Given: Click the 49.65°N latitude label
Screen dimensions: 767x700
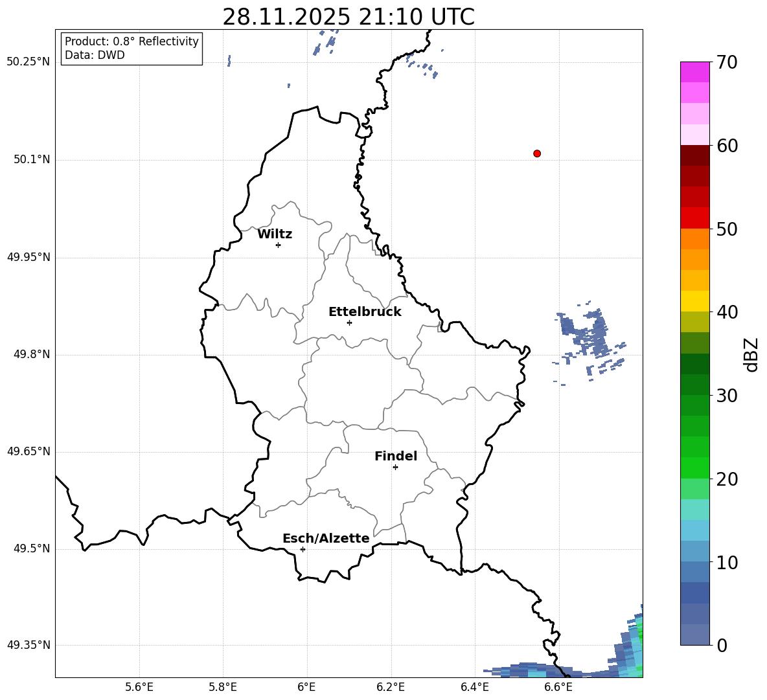Looking at the screenshot, I should click(29, 451).
